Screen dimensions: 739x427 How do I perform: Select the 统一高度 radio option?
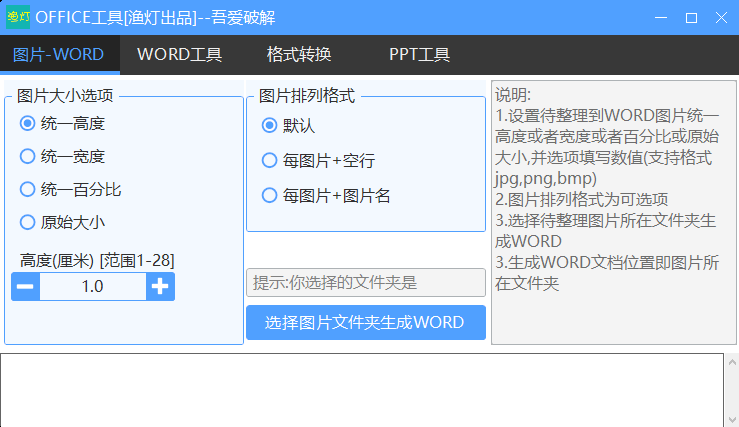pyautogui.click(x=62, y=123)
